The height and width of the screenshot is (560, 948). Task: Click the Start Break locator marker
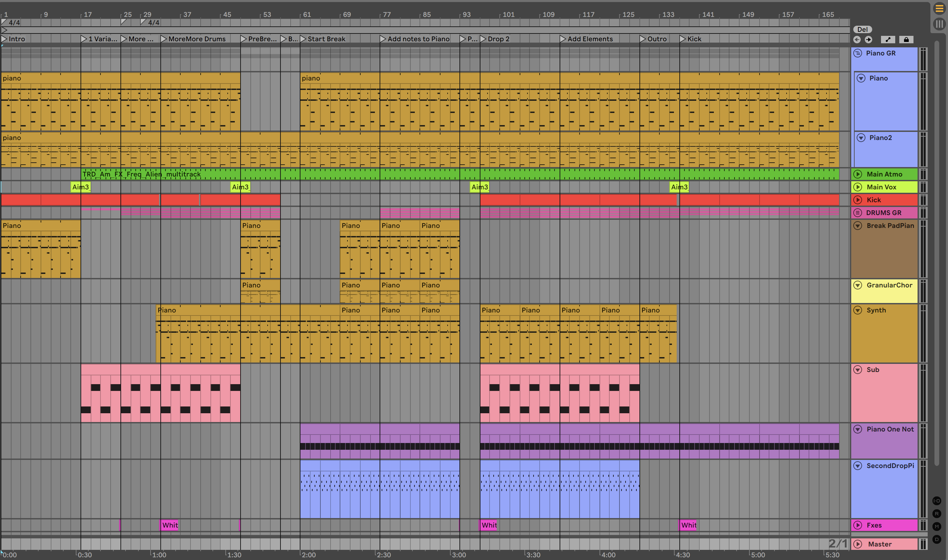pos(303,39)
